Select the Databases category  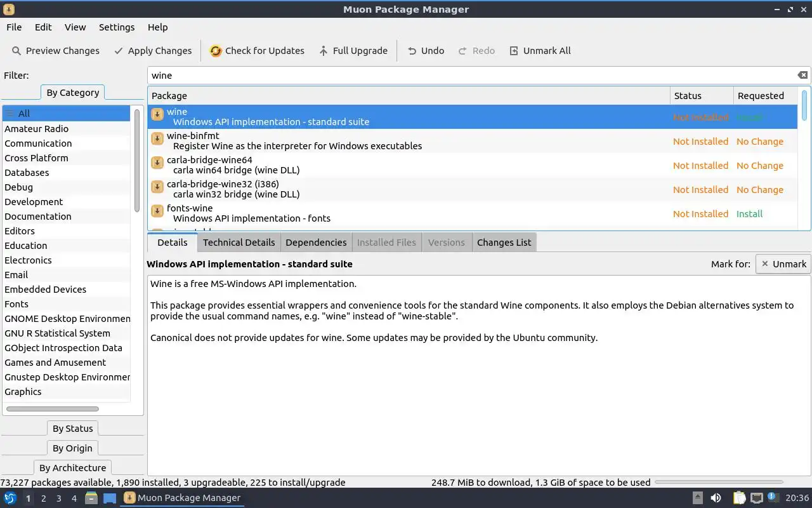click(x=66, y=173)
